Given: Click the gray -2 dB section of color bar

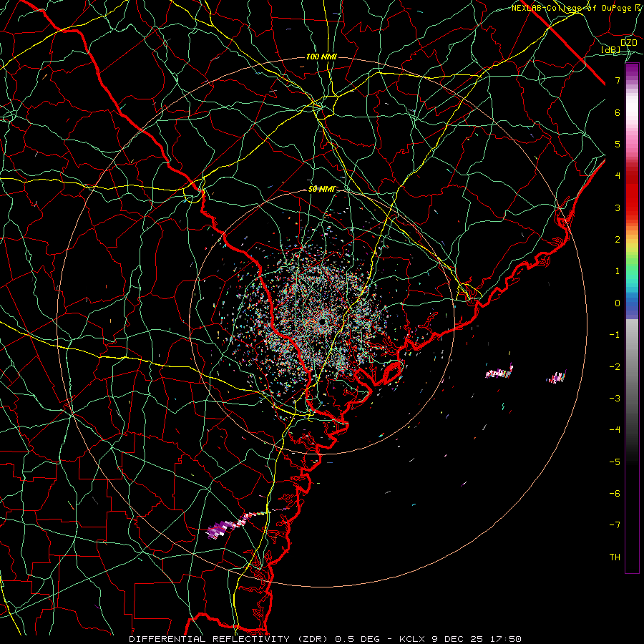Looking at the screenshot, I should pos(632,366).
